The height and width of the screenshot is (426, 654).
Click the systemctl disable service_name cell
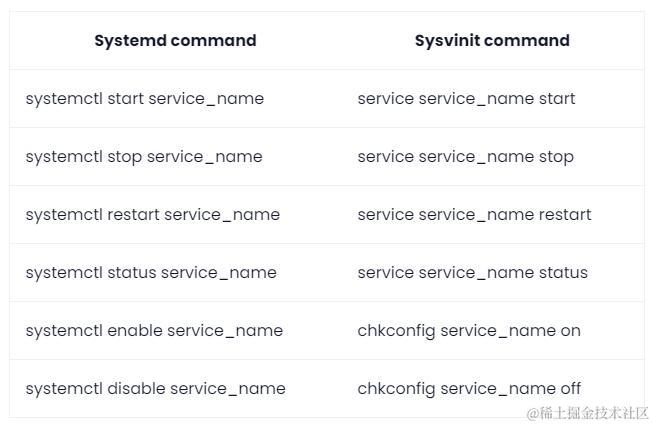[155, 389]
